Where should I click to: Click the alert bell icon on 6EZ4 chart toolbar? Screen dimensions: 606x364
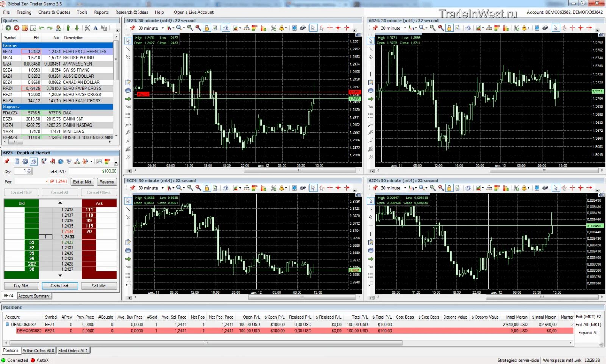[x=281, y=28]
